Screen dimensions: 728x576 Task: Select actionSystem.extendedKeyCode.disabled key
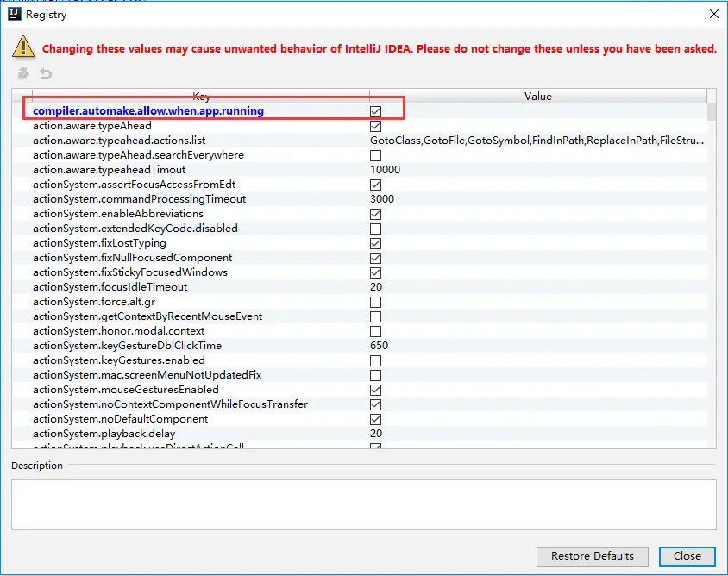[135, 229]
